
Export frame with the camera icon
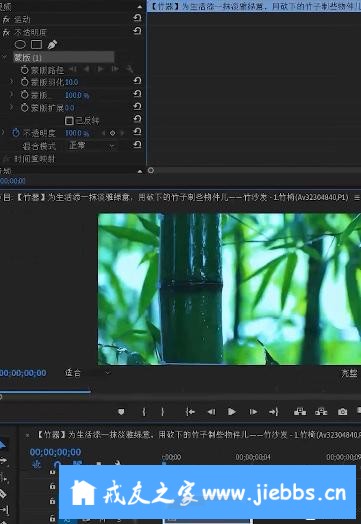[x=342, y=412]
